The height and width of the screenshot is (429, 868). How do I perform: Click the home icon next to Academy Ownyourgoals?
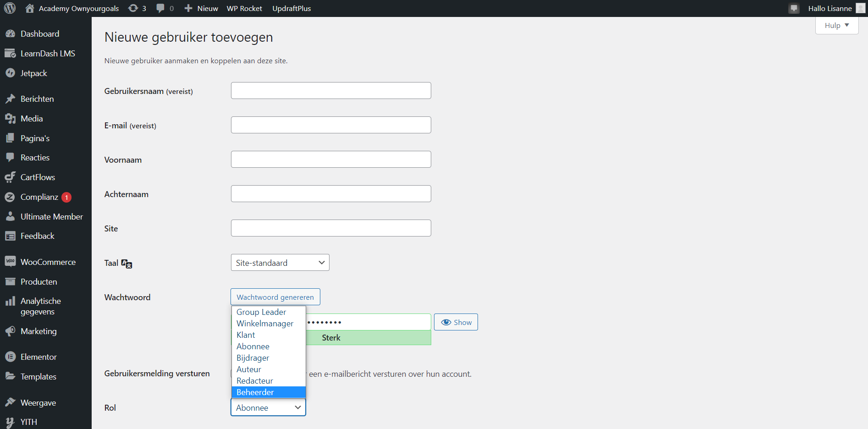click(x=30, y=8)
